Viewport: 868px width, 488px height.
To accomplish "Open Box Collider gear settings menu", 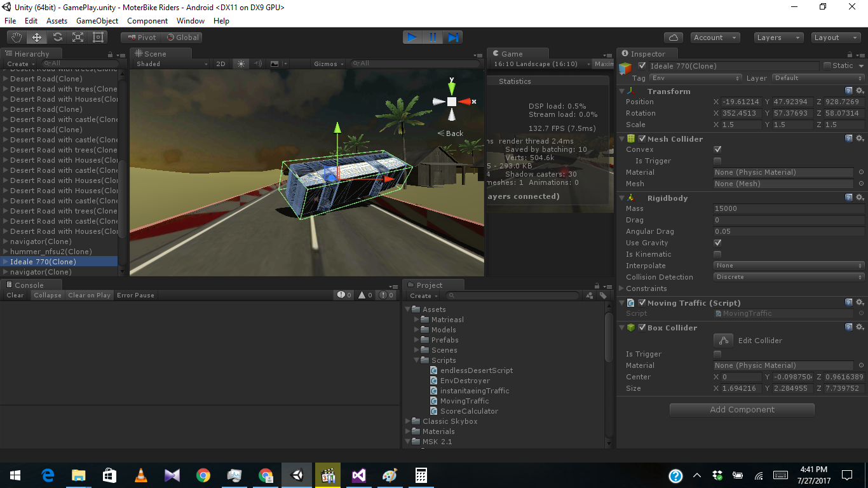I will click(x=859, y=327).
